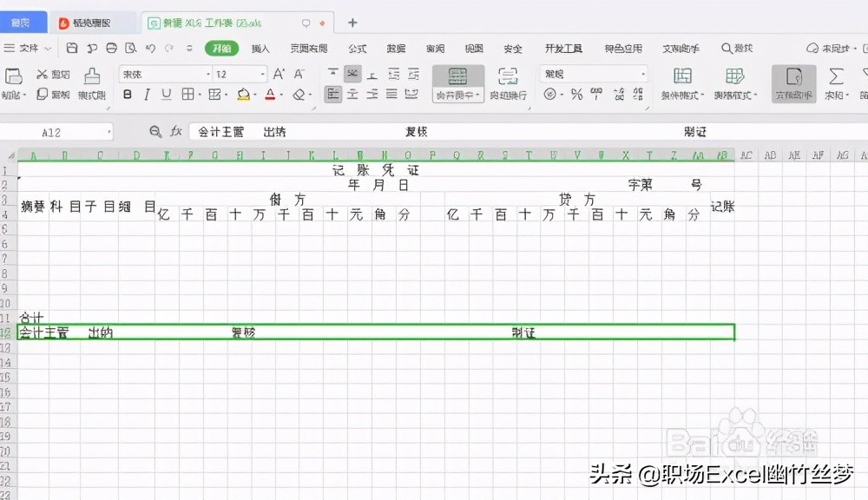This screenshot has width=868, height=500.
Task: Apply percent number format icon
Action: coord(575,92)
